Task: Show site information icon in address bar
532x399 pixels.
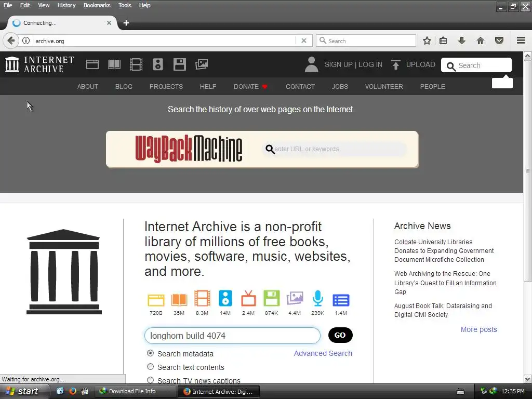Action: [26, 41]
